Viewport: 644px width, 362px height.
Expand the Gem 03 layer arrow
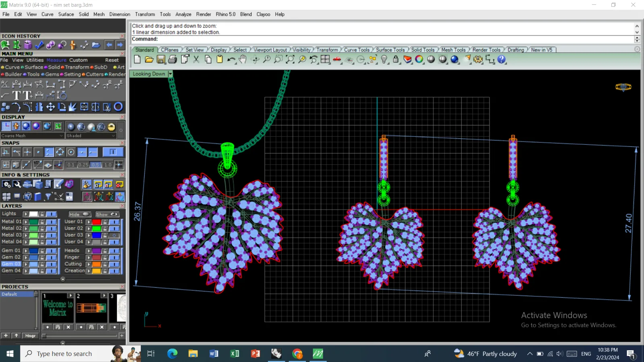click(26, 264)
